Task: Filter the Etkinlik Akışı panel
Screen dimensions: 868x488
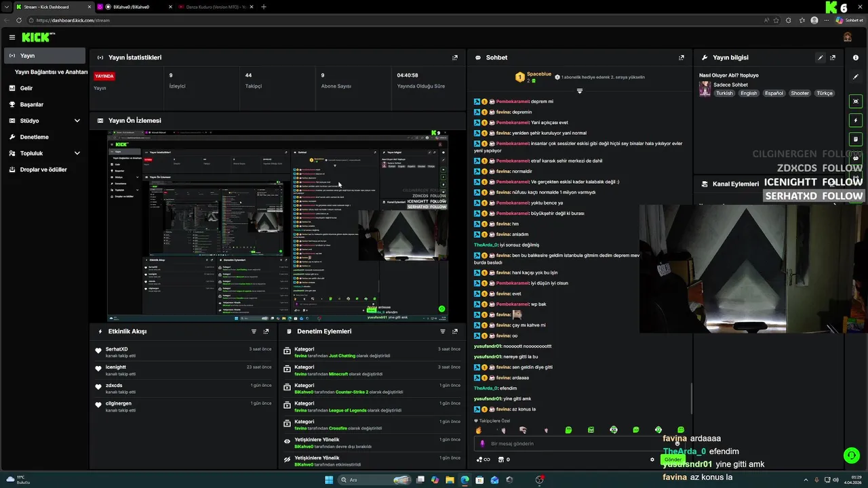Action: coord(254,331)
